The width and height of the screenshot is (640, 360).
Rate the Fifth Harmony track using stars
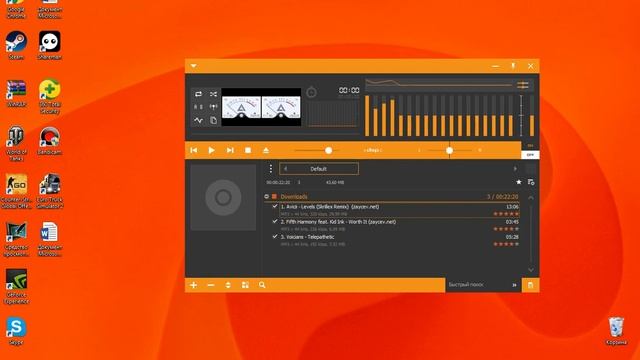point(506,229)
